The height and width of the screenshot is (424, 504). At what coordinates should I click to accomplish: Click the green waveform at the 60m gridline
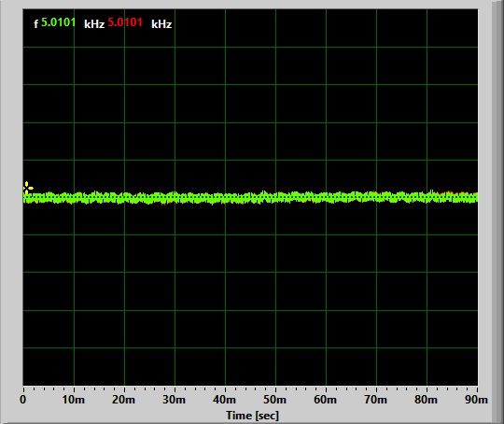coord(326,197)
